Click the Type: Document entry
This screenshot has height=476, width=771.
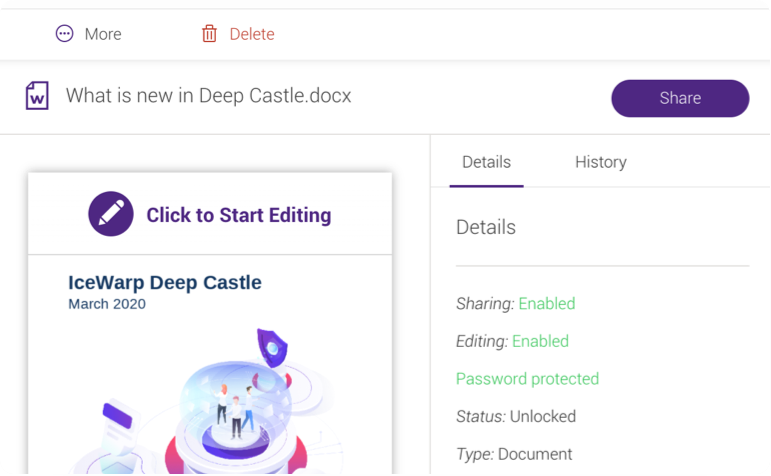tap(514, 454)
